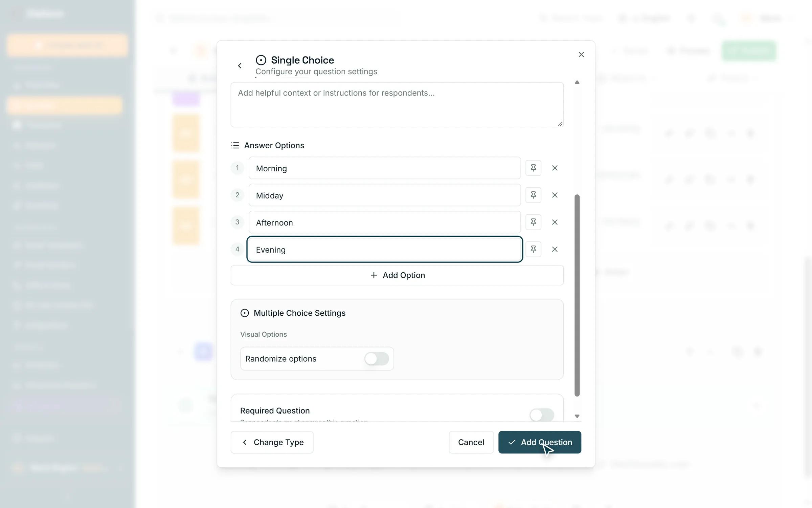Click the Multiple Choice Settings icon
The height and width of the screenshot is (508, 812).
click(245, 313)
